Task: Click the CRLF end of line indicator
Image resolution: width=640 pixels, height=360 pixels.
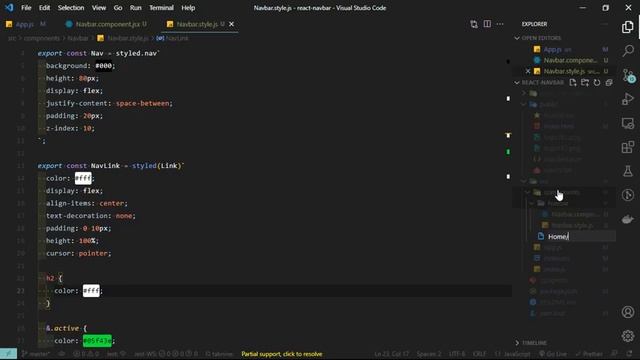Action: click(479, 354)
